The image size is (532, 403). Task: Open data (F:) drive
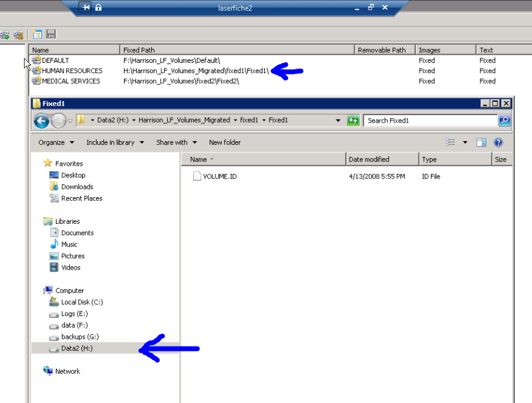coord(74,325)
